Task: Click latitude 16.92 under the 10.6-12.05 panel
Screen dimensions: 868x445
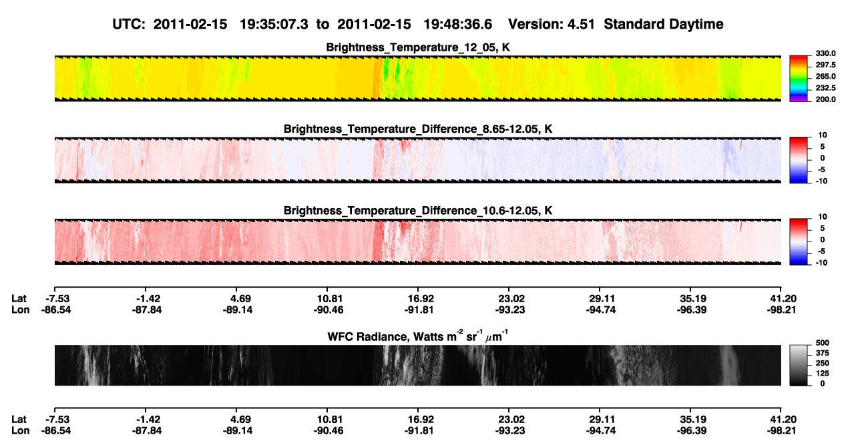Action: click(417, 298)
